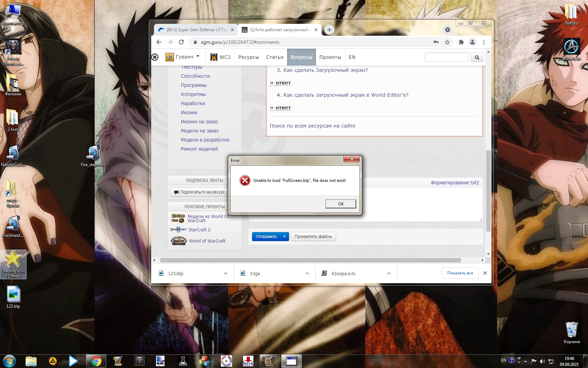Go back to the previous page in Chrome
This screenshot has height=368, width=588.
point(159,42)
